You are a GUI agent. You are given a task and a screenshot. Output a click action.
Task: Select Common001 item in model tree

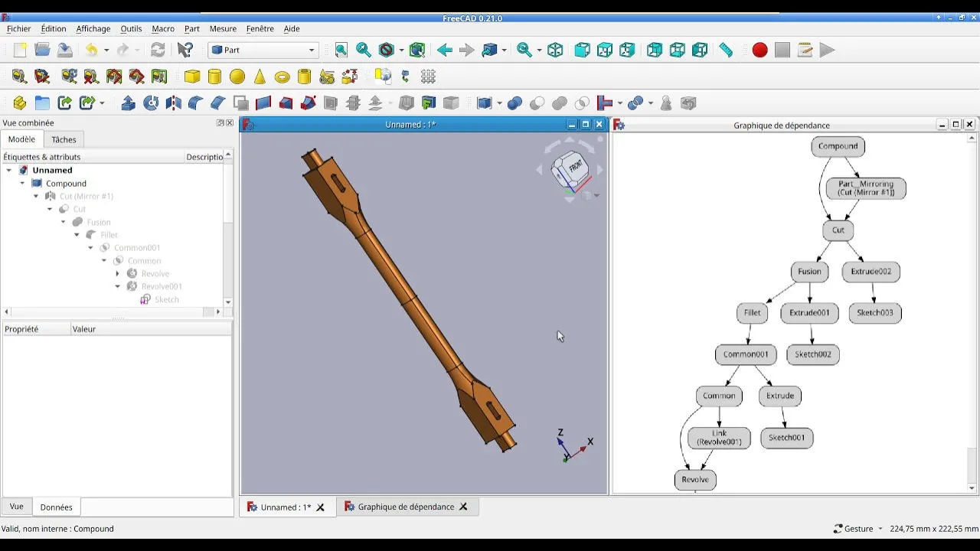click(x=137, y=247)
